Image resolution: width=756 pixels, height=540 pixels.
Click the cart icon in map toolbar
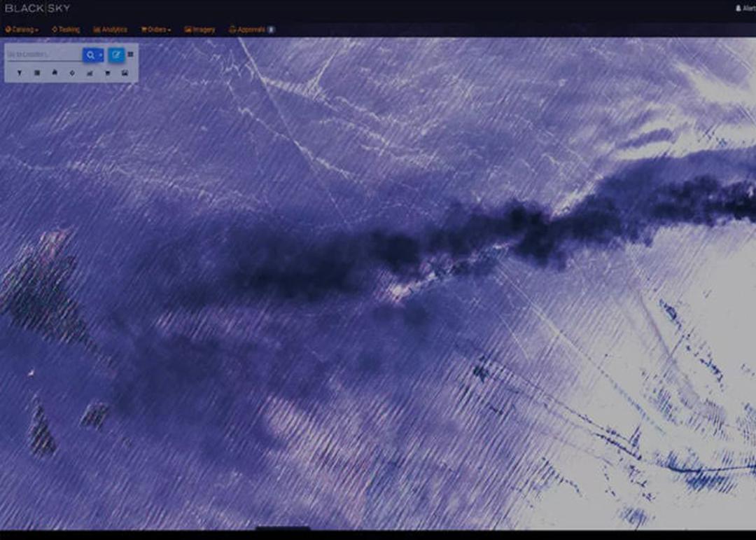click(x=107, y=73)
